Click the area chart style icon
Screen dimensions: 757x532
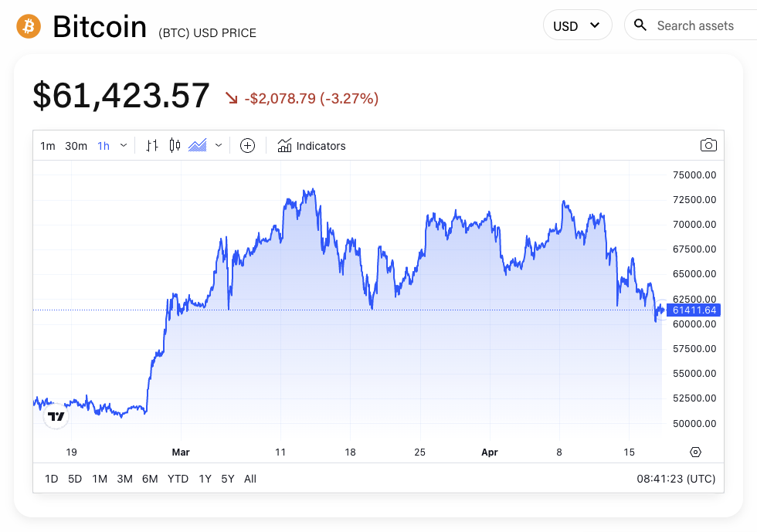click(197, 145)
